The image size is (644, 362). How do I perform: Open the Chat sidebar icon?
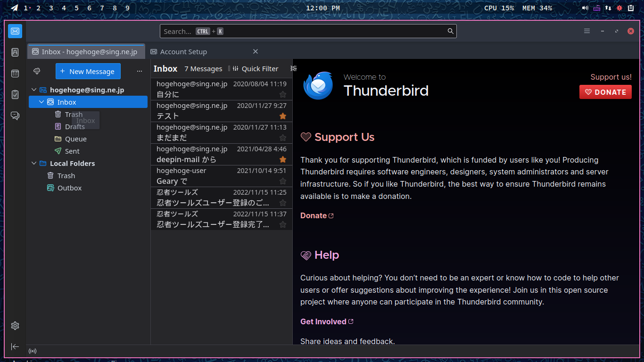point(15,116)
